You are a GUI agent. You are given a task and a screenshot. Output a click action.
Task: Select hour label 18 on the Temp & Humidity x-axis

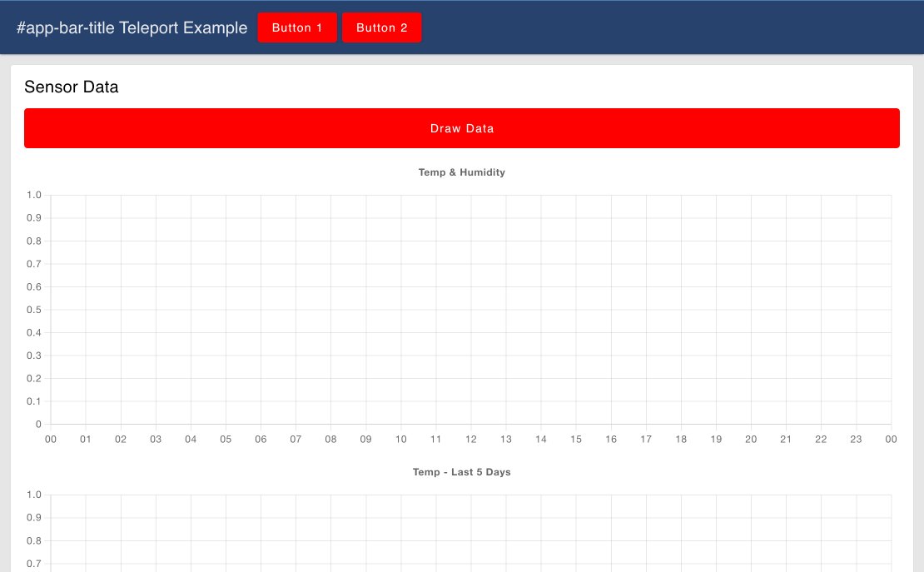coord(681,440)
